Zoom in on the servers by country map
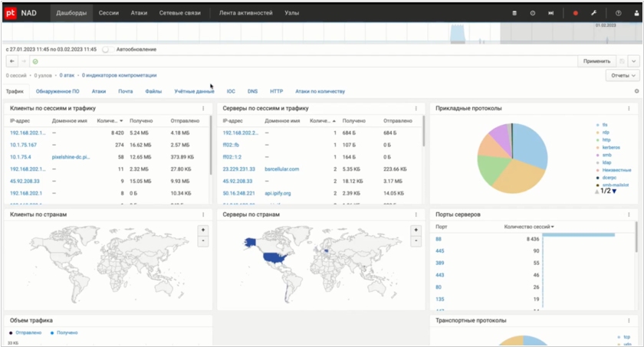 pyautogui.click(x=416, y=230)
